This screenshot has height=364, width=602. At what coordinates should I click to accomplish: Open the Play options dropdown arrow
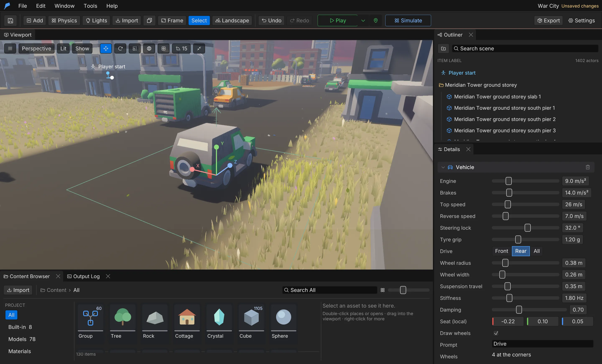363,20
